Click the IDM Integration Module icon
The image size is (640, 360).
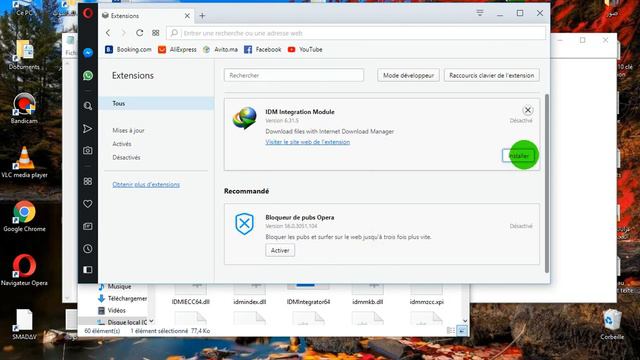pyautogui.click(x=244, y=118)
